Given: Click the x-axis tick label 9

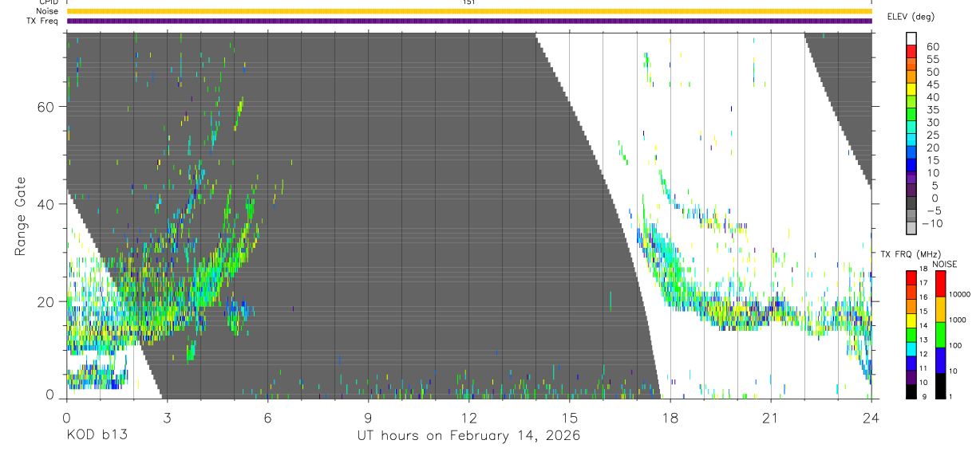Looking at the screenshot, I should click(x=368, y=417).
